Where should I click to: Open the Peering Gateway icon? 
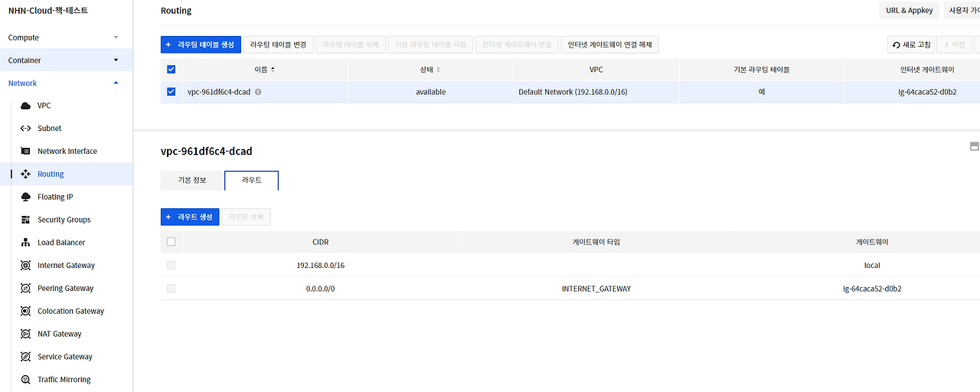click(25, 289)
